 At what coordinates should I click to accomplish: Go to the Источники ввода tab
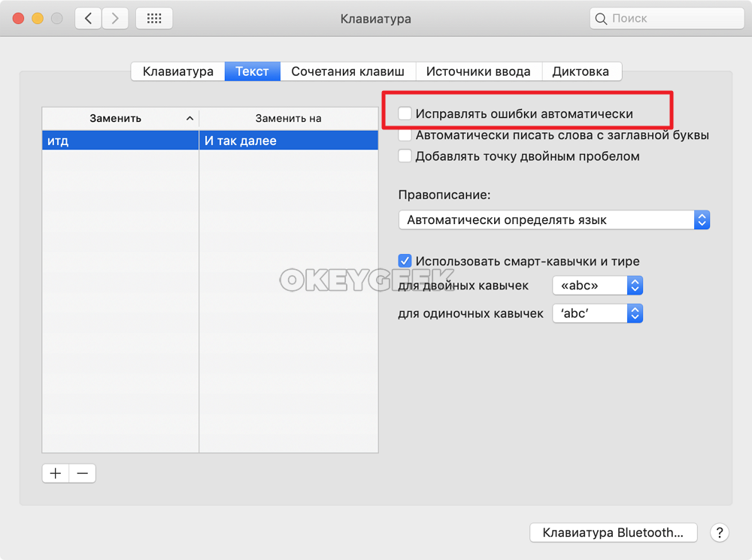(478, 71)
